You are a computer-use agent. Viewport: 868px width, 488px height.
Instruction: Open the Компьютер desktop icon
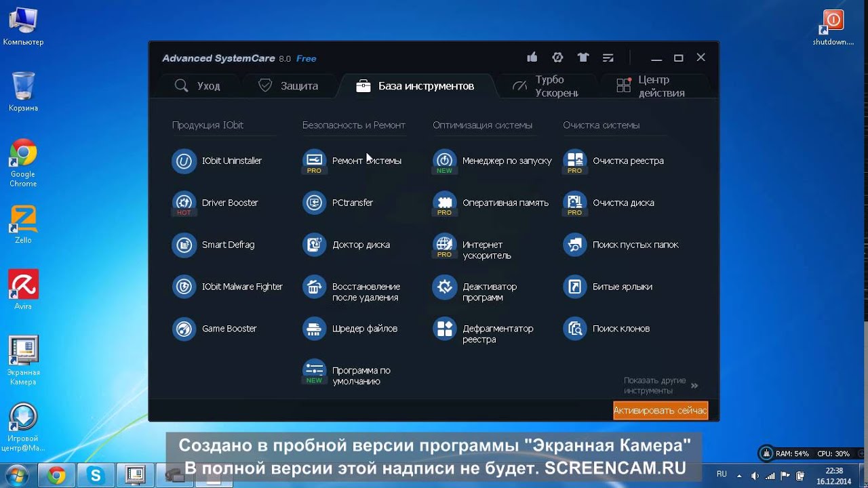coord(23,26)
